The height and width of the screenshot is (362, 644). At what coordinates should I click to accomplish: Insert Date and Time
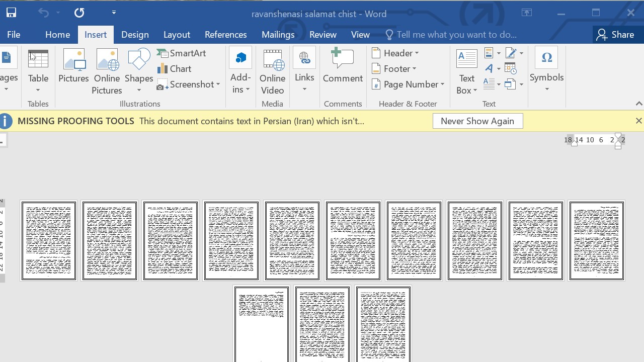point(510,68)
